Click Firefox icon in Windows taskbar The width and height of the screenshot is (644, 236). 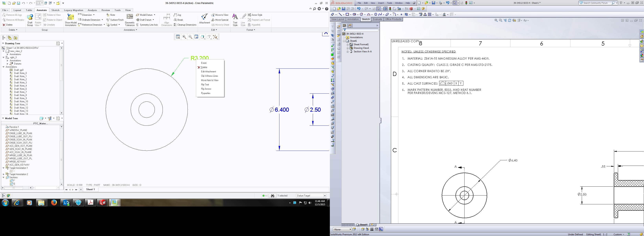coord(54,203)
